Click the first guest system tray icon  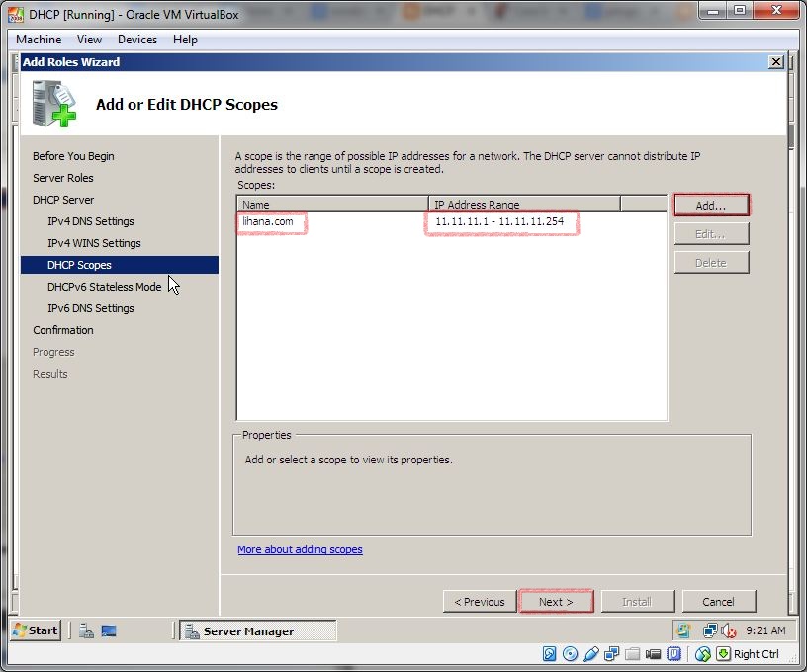click(x=683, y=630)
